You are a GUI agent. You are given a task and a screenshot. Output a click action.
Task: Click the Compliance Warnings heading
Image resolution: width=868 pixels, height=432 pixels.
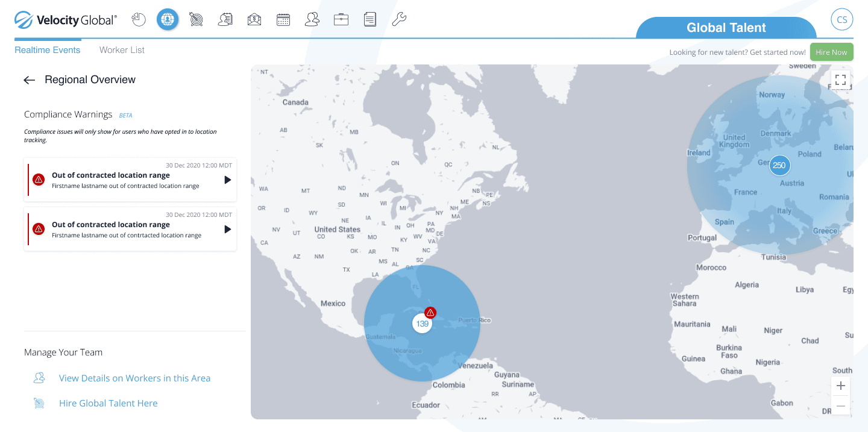click(68, 114)
